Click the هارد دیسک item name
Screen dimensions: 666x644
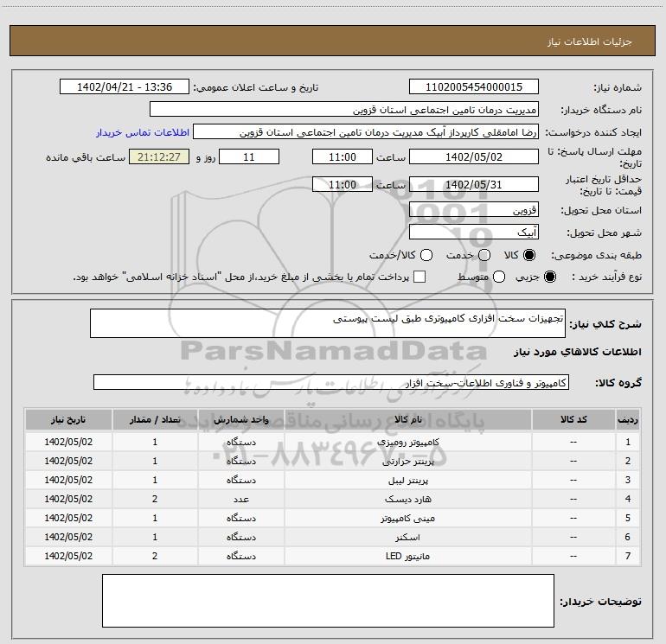407,500
